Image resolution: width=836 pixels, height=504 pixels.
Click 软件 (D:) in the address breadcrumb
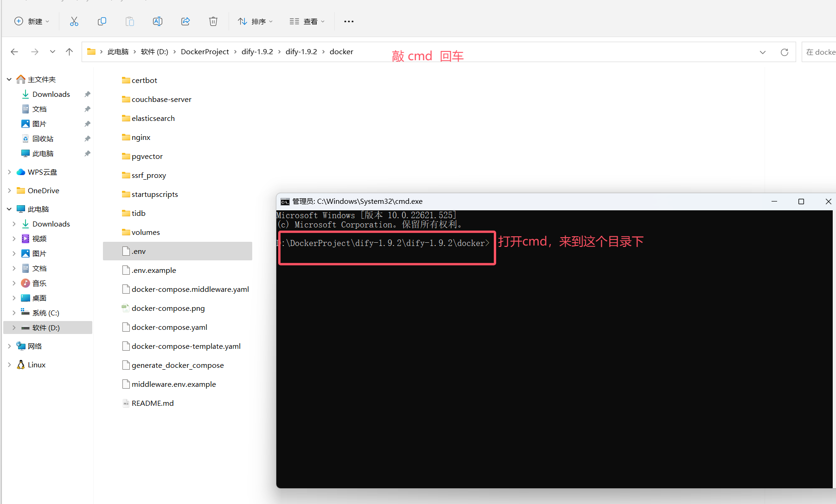coord(154,52)
